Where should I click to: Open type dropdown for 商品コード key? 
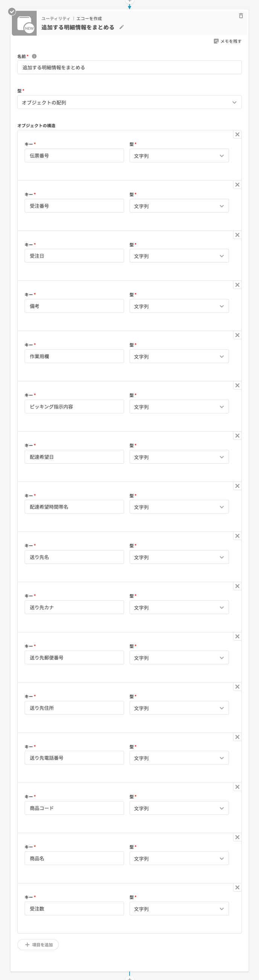tap(179, 808)
